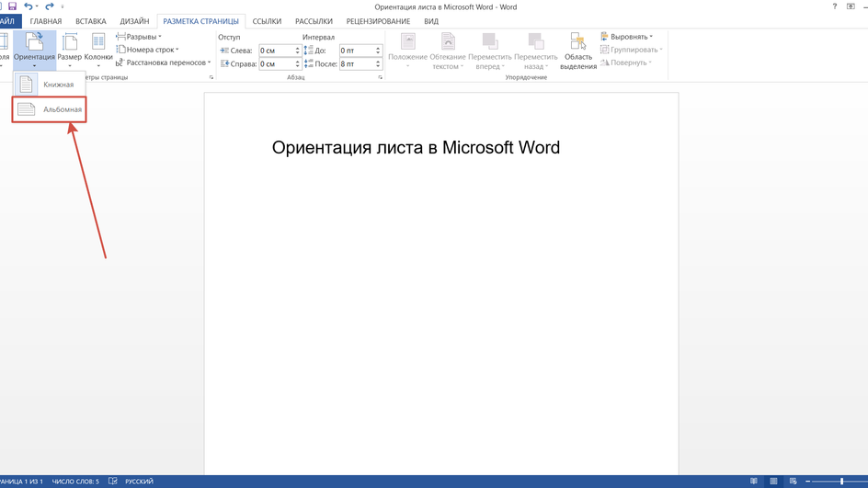Click the Положение position icon

point(408,41)
